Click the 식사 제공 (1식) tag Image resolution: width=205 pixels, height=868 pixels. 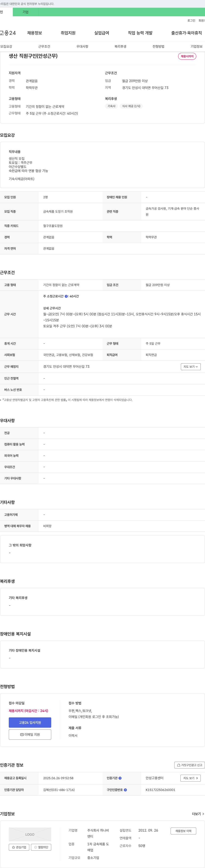point(131,106)
